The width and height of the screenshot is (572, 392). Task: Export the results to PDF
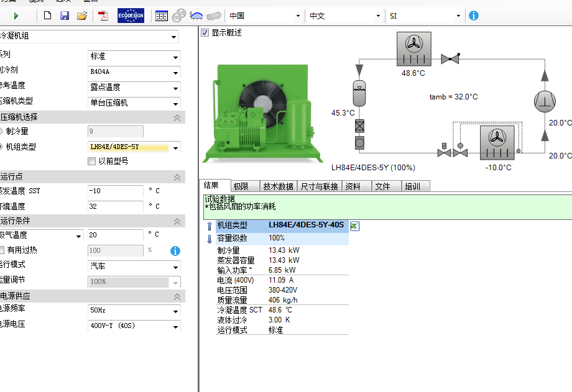(103, 16)
